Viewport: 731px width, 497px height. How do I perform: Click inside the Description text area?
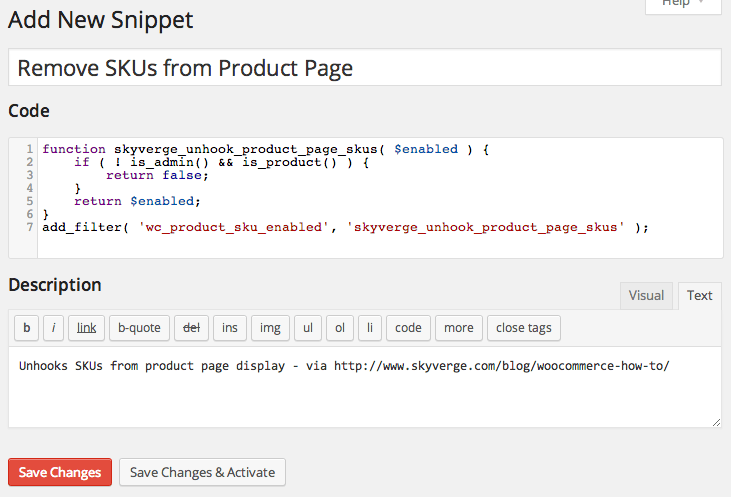[364, 397]
